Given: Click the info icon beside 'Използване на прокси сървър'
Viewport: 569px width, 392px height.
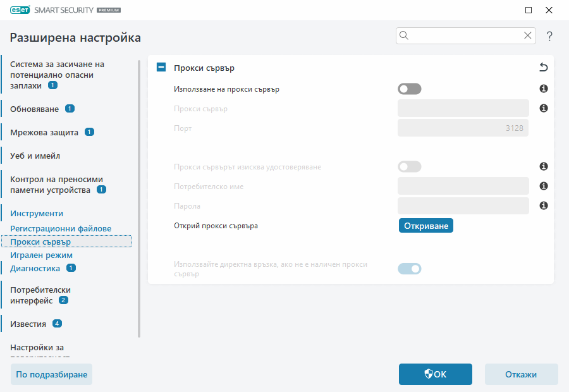Looking at the screenshot, I should pos(543,89).
